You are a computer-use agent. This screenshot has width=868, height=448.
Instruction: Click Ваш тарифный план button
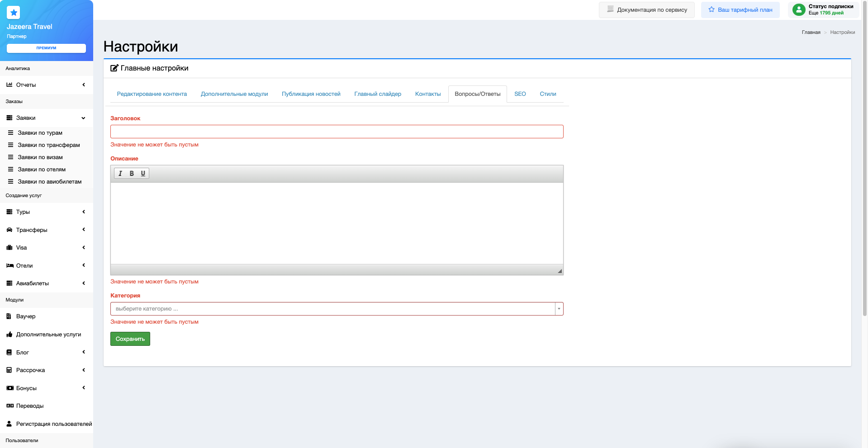pos(740,10)
